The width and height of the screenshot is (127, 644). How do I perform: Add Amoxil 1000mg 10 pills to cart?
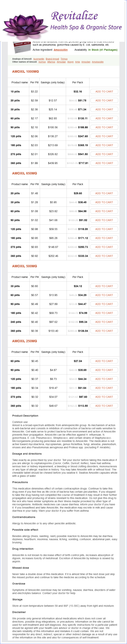(x=104, y=92)
